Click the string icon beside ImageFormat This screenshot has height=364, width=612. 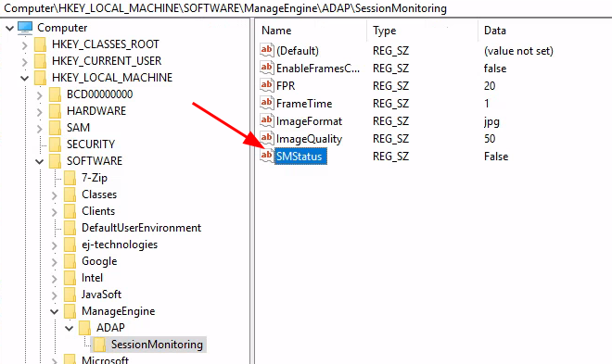(x=267, y=121)
